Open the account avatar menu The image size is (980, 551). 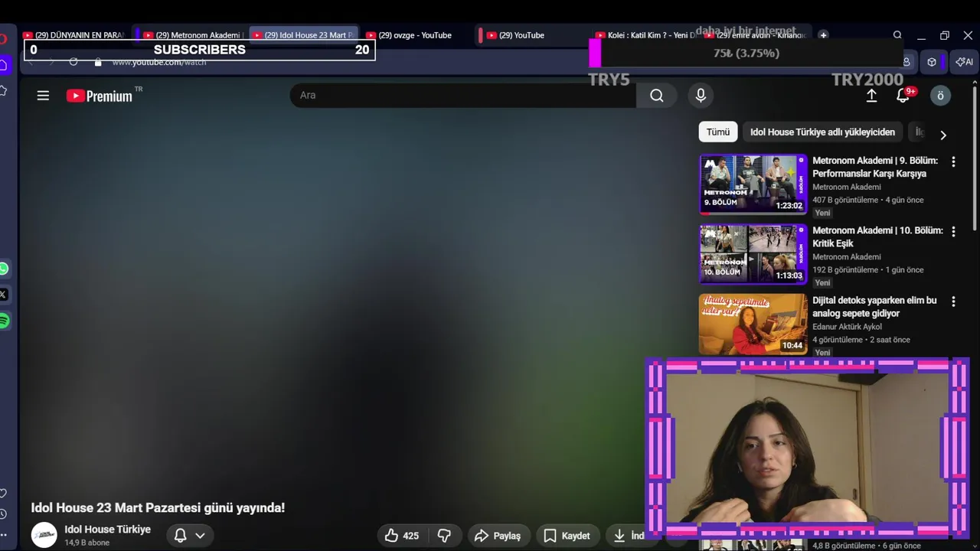(940, 95)
